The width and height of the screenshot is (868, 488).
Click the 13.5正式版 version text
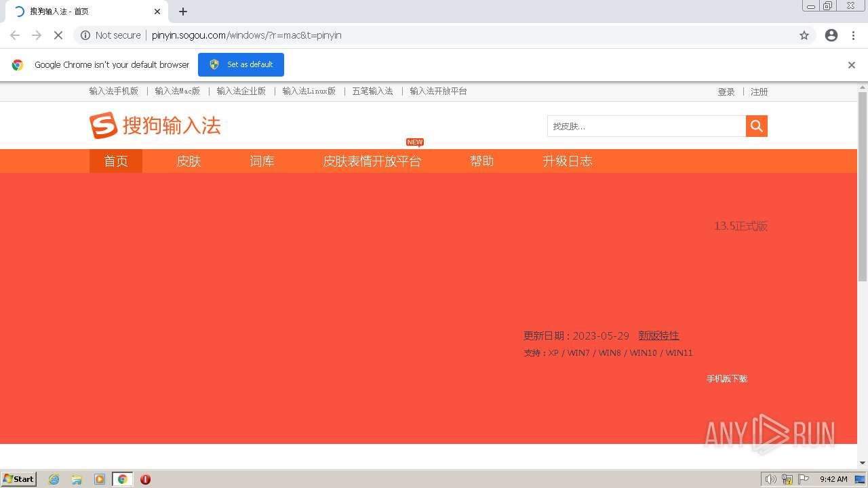tap(741, 226)
